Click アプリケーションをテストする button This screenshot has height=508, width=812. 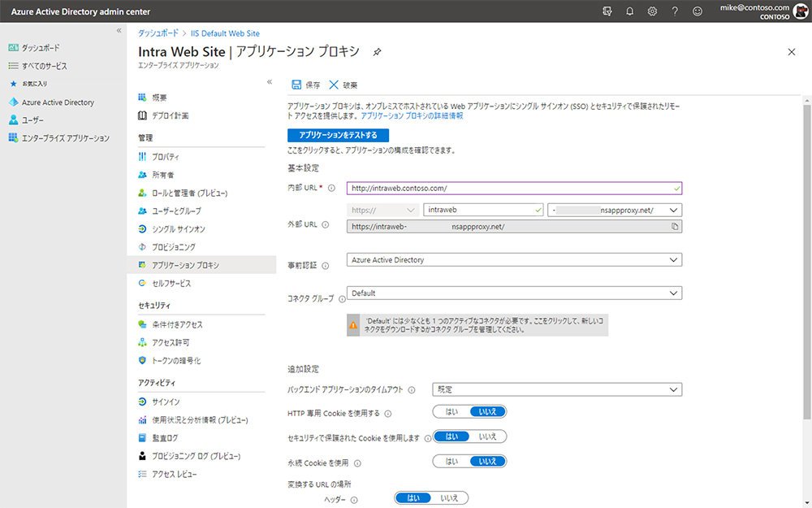click(x=338, y=135)
